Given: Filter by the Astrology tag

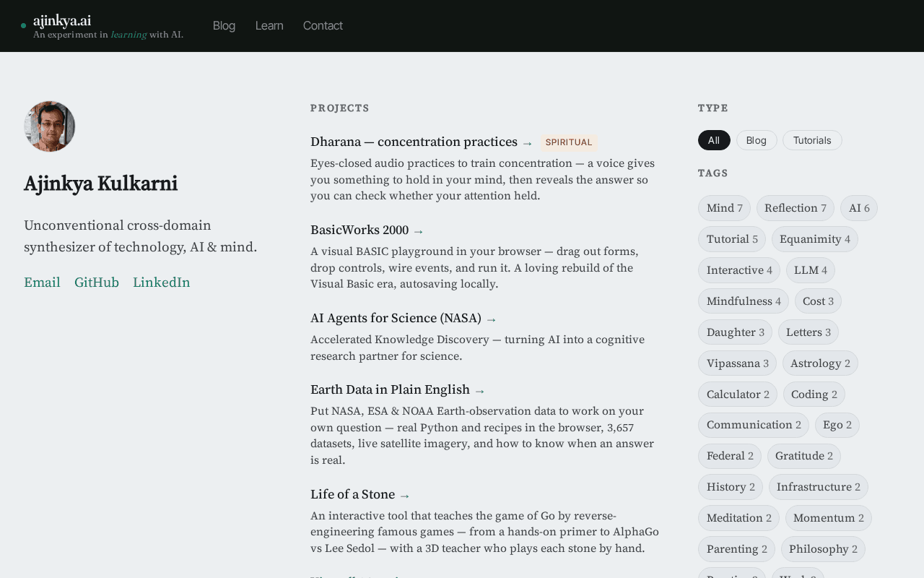Looking at the screenshot, I should [820, 363].
